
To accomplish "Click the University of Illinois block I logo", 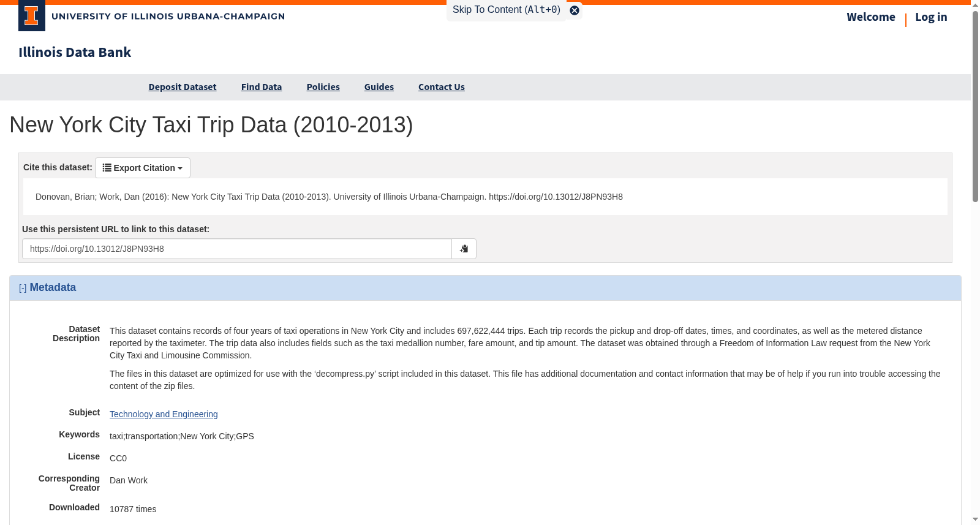I will click(32, 16).
